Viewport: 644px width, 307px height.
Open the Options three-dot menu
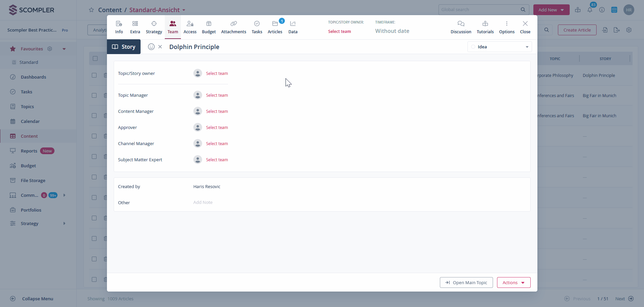click(x=506, y=24)
